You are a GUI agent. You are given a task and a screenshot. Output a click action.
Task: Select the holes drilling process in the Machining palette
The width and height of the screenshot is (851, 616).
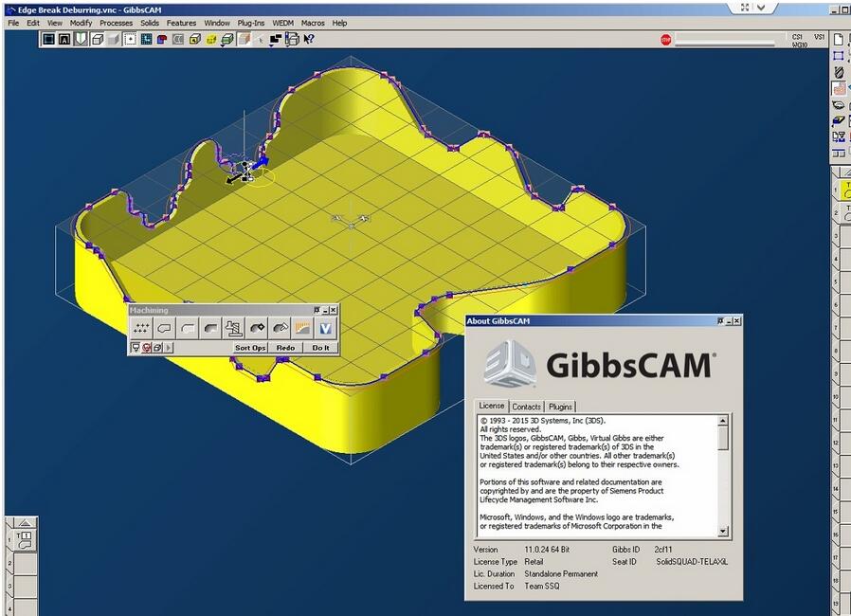click(141, 328)
